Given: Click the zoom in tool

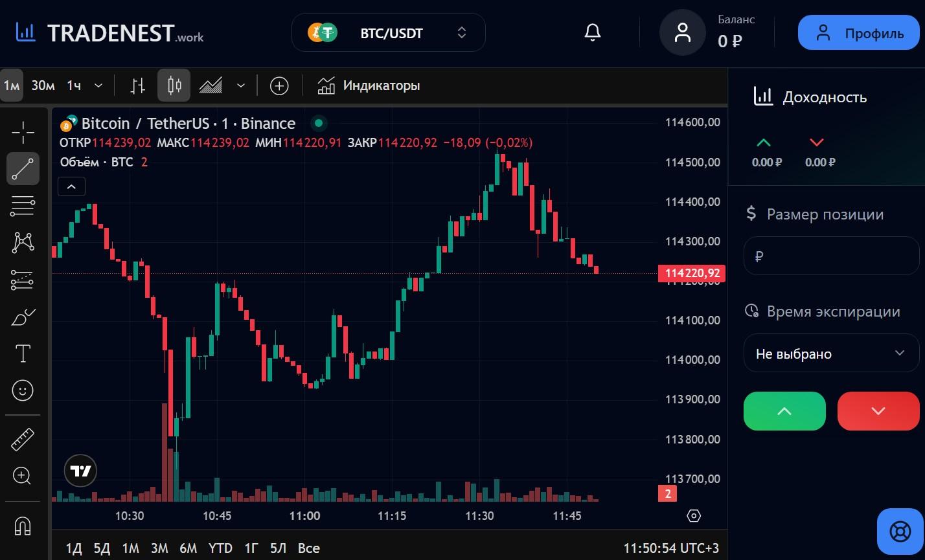Looking at the screenshot, I should pos(23,476).
